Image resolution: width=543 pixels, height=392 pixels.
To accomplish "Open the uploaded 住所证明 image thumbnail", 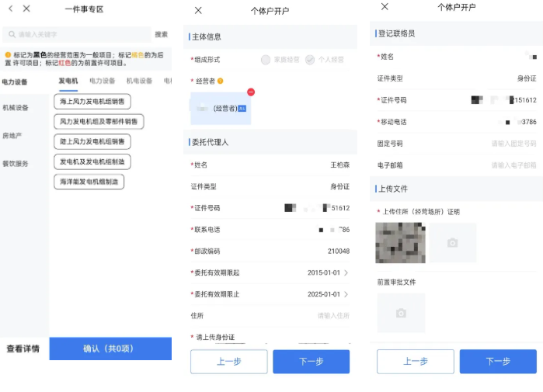I will pos(400,242).
